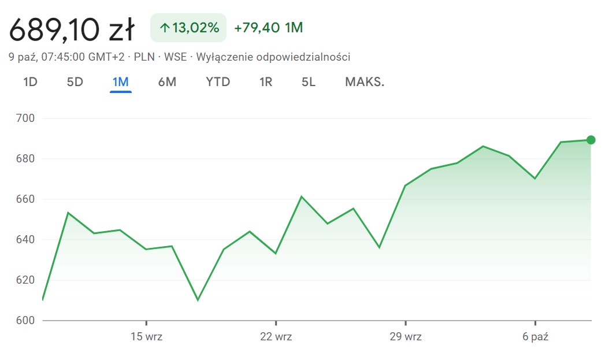Show the MAKS. full history range
This screenshot has width=605, height=364.
click(365, 82)
